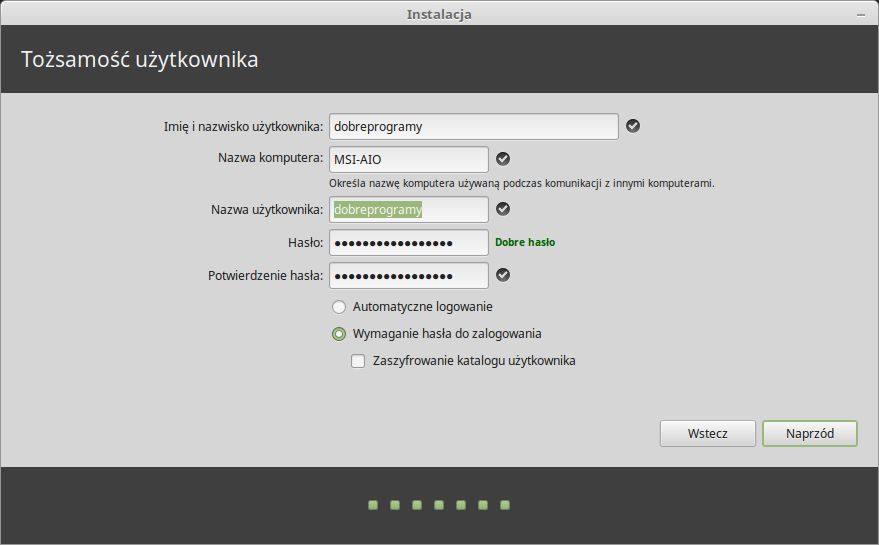Click the 'Nazwa komputera:' label
The image size is (879, 545).
270,158
